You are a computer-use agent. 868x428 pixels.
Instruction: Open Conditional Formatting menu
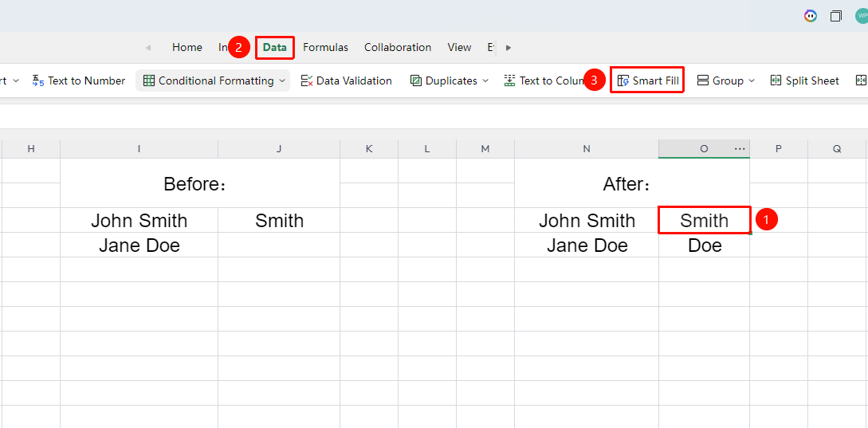click(x=213, y=80)
